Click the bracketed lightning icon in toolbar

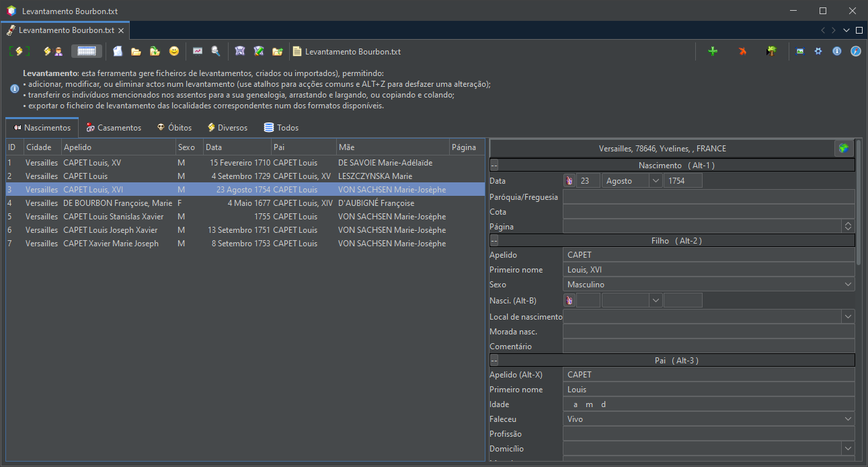[x=19, y=51]
